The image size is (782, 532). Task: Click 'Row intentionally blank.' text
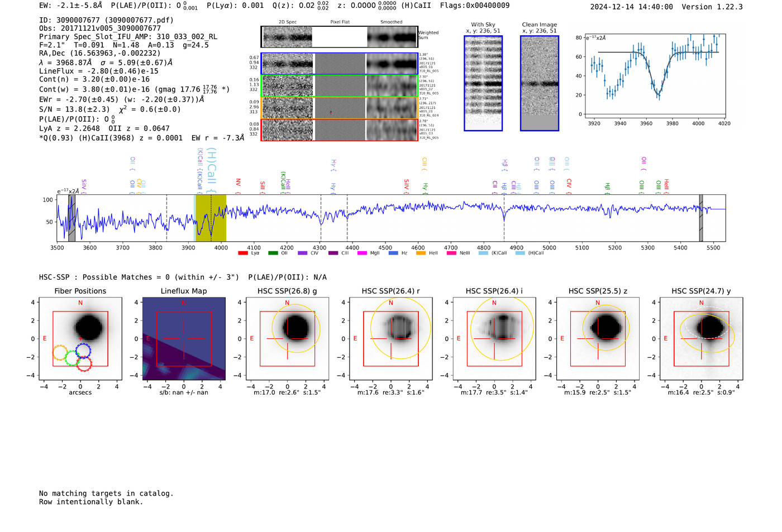point(91,502)
